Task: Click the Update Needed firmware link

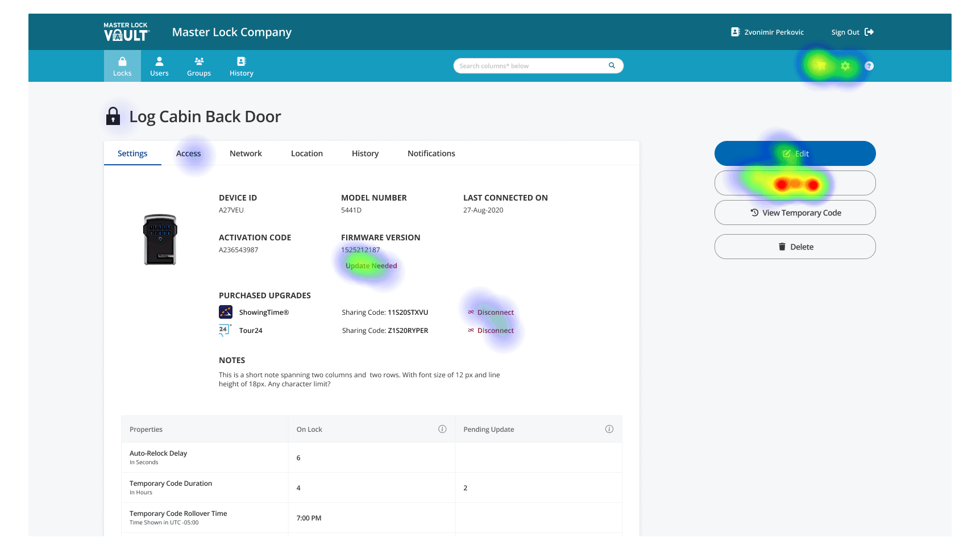Action: 371,265
